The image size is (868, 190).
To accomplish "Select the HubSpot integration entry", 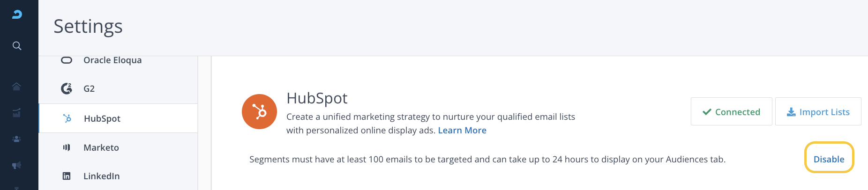I will (102, 118).
